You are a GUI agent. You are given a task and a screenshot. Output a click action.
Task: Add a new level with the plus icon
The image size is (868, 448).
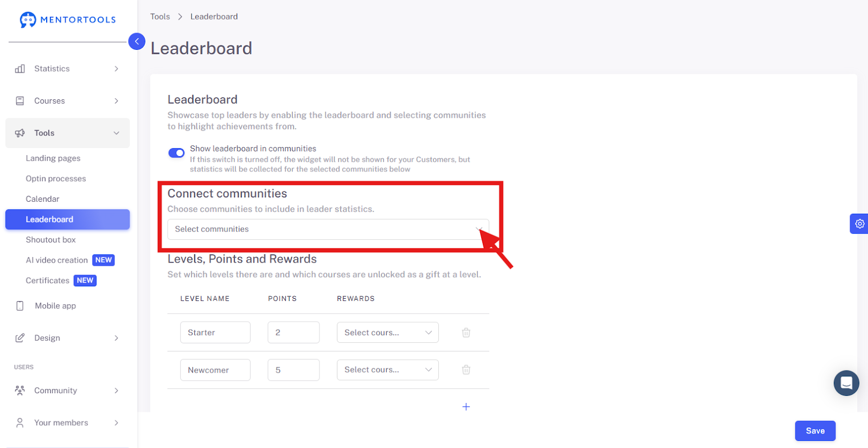click(x=466, y=407)
